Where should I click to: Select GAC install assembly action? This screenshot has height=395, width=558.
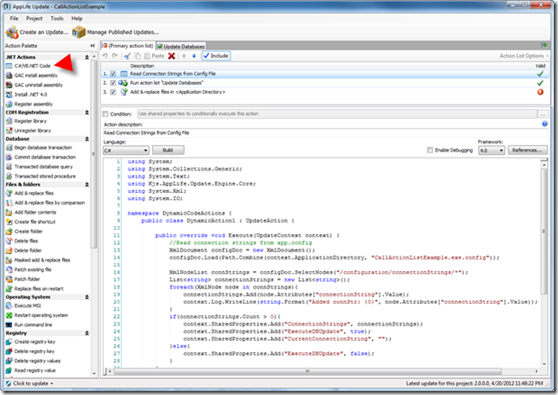click(x=31, y=75)
